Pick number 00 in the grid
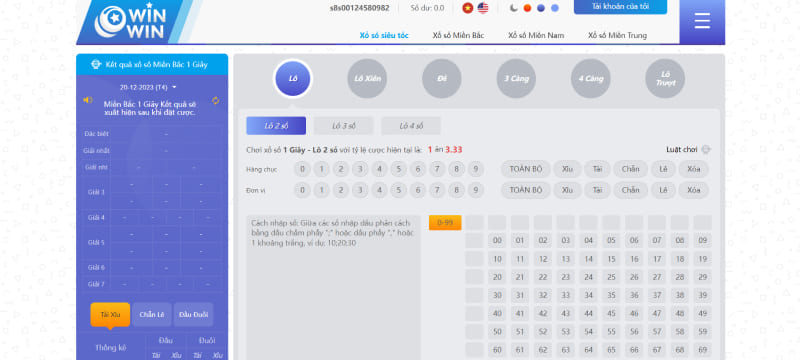The width and height of the screenshot is (800, 360). tap(497, 241)
